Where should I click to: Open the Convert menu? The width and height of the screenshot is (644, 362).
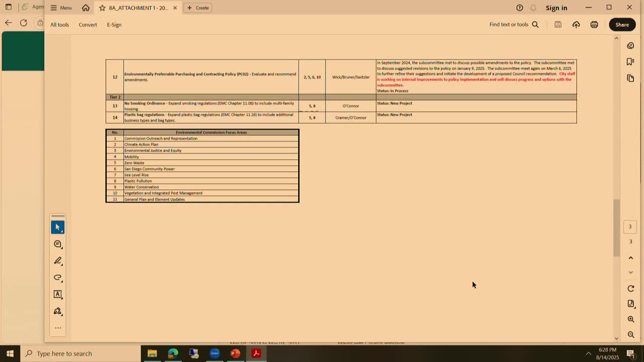click(x=88, y=25)
